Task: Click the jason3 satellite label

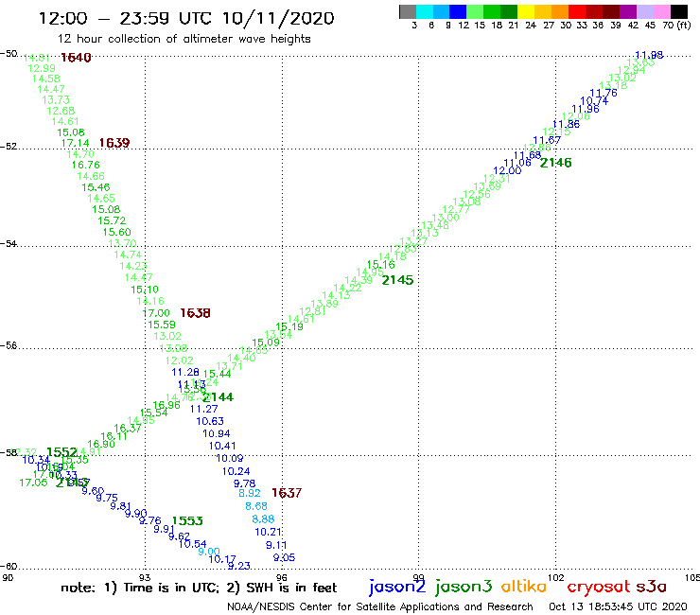Action: tap(464, 587)
